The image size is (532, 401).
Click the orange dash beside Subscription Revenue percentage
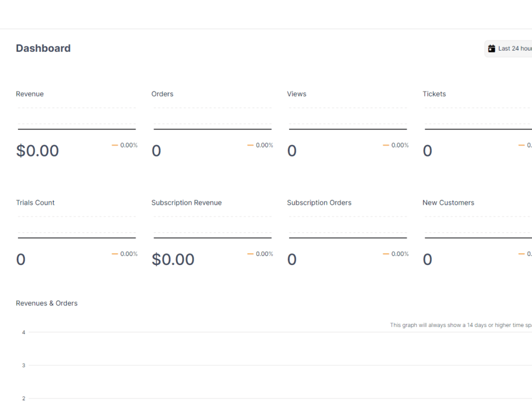pos(250,254)
